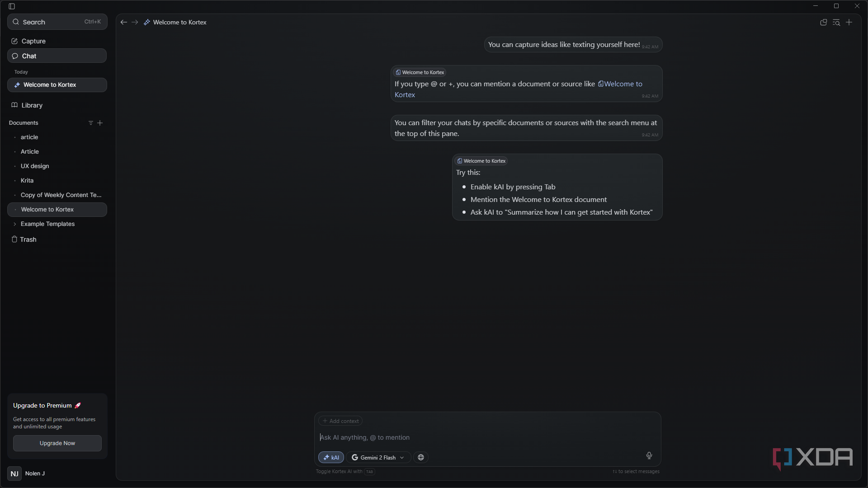The height and width of the screenshot is (488, 868).
Task: Click the microphone voice input icon
Action: (x=649, y=455)
